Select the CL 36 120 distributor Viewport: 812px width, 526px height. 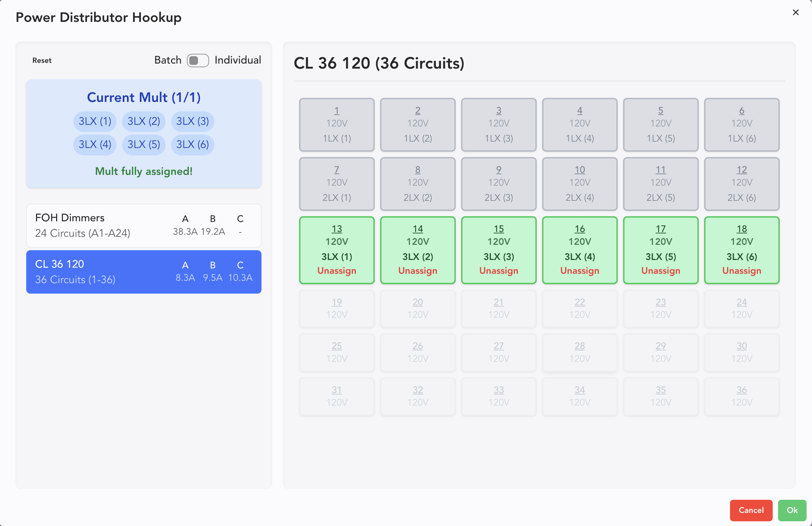tap(144, 272)
